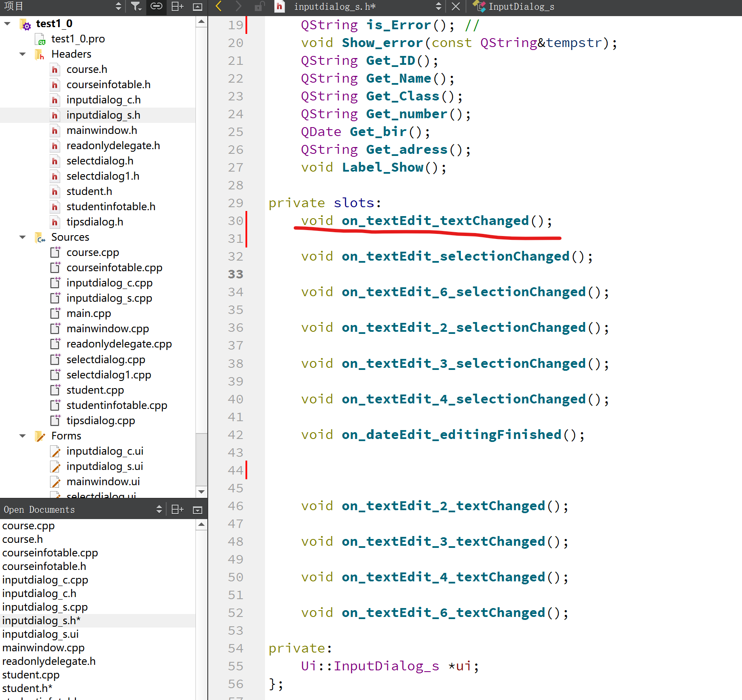
Task: Open inputdialog_c.ui form
Action: click(105, 451)
